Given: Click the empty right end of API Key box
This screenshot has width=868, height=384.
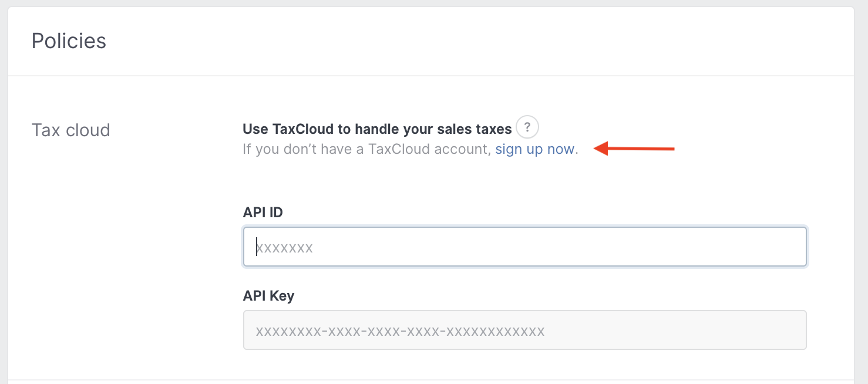Looking at the screenshot, I should pos(763,331).
